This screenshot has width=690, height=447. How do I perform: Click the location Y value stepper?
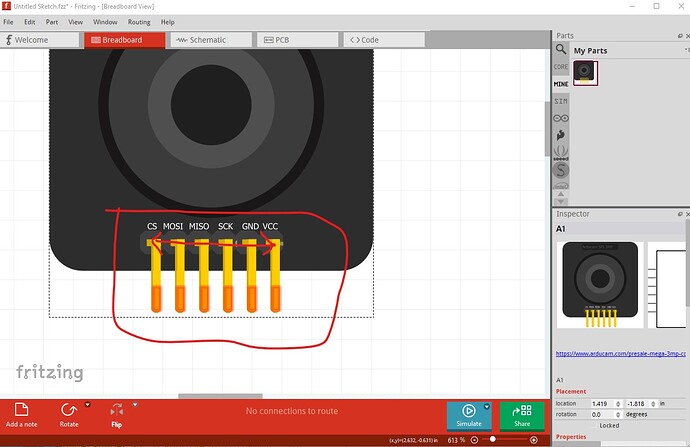653,403
